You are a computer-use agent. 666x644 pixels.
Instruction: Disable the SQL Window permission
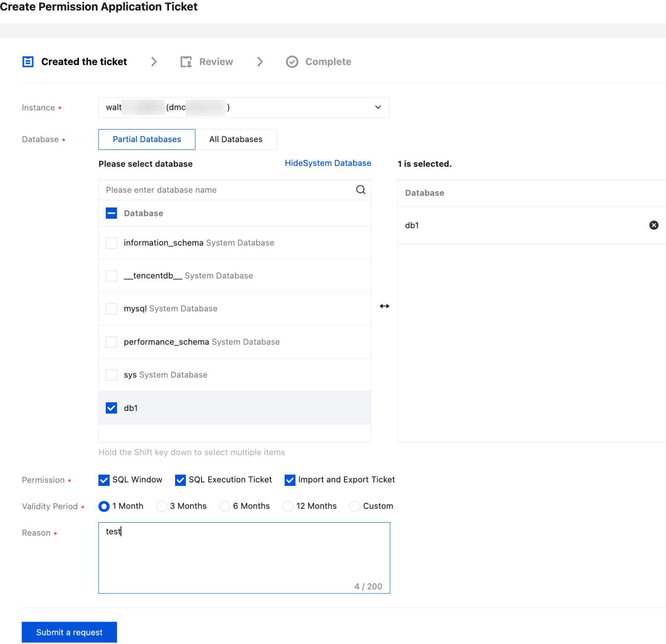(104, 480)
